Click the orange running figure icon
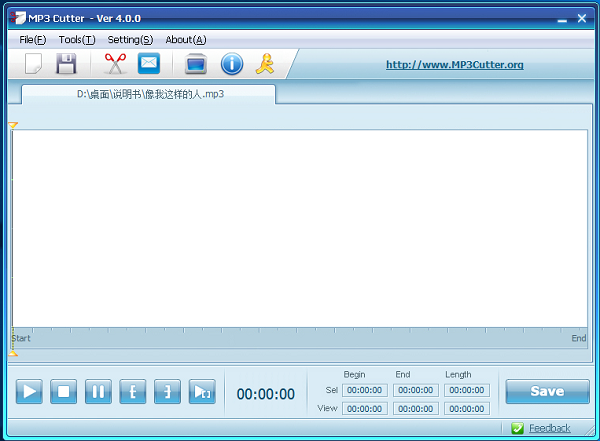600x441 pixels. [x=265, y=64]
